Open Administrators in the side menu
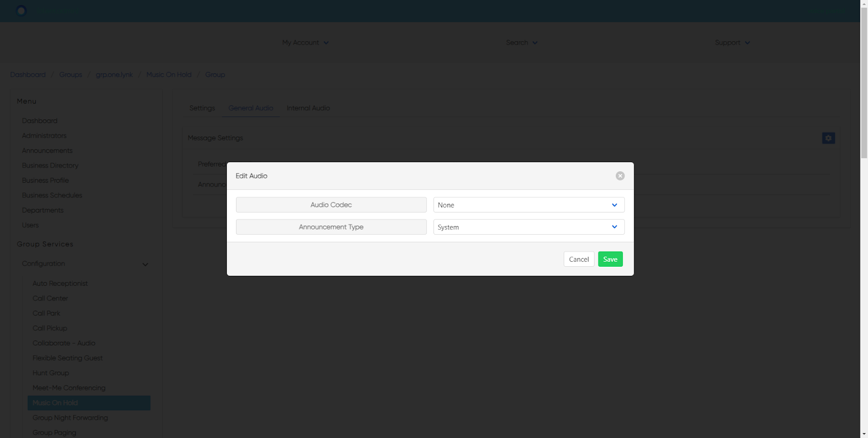Image resolution: width=868 pixels, height=438 pixels. pos(44,136)
